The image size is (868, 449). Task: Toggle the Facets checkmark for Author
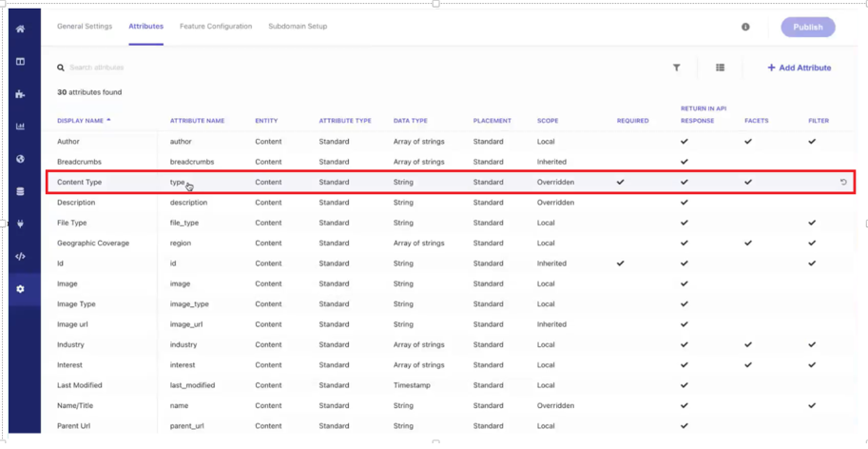pyautogui.click(x=748, y=141)
